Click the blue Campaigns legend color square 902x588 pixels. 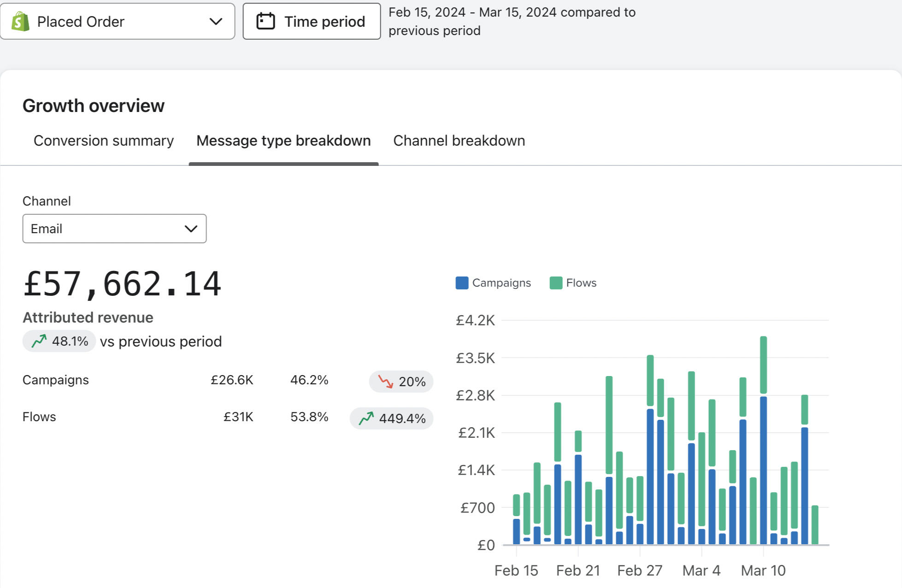click(x=462, y=283)
